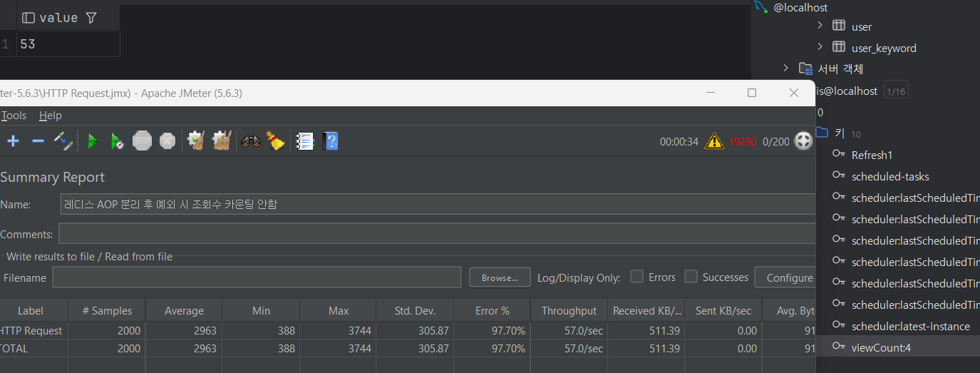Screen dimensions: 980x373
Task: Click the filter funnel icon on the value column
Action: click(x=91, y=18)
